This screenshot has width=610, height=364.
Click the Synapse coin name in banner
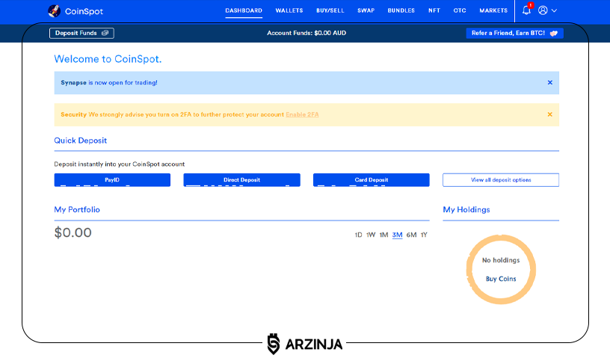pos(73,82)
